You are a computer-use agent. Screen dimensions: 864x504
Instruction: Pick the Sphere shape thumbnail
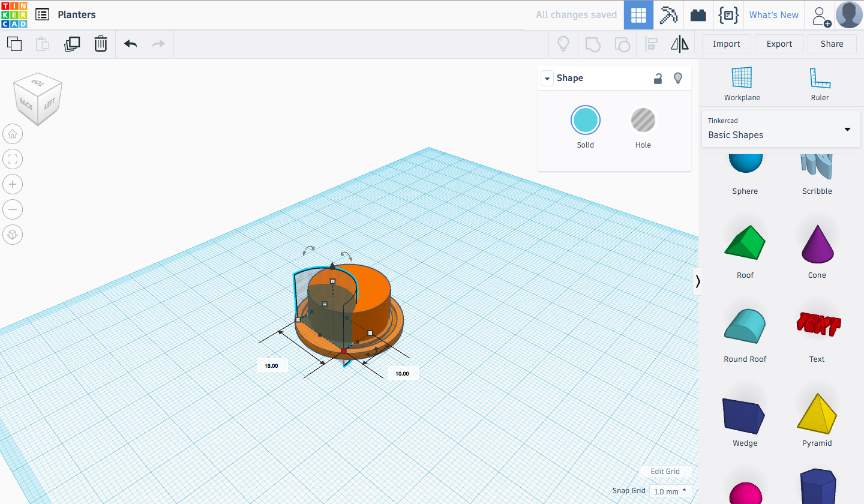745,165
